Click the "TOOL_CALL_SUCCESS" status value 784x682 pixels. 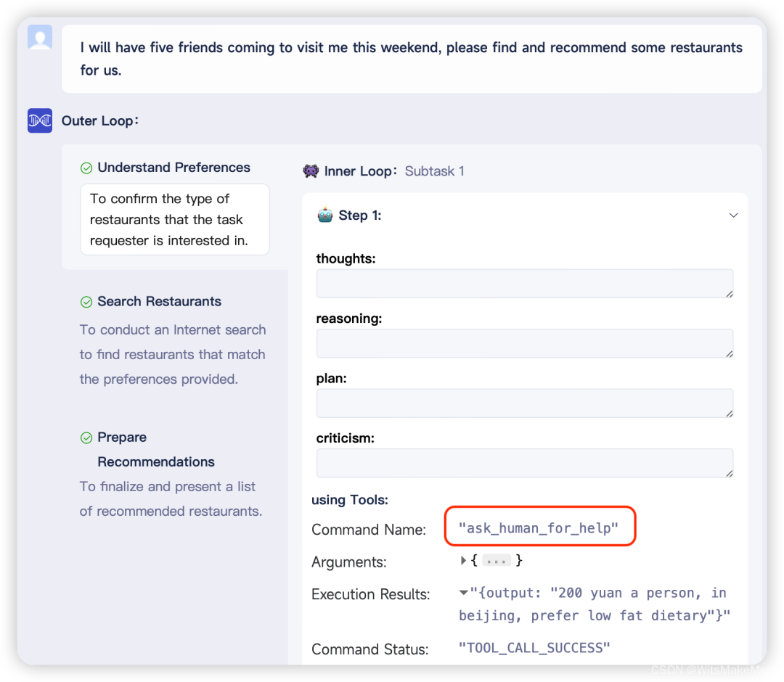coord(534,648)
